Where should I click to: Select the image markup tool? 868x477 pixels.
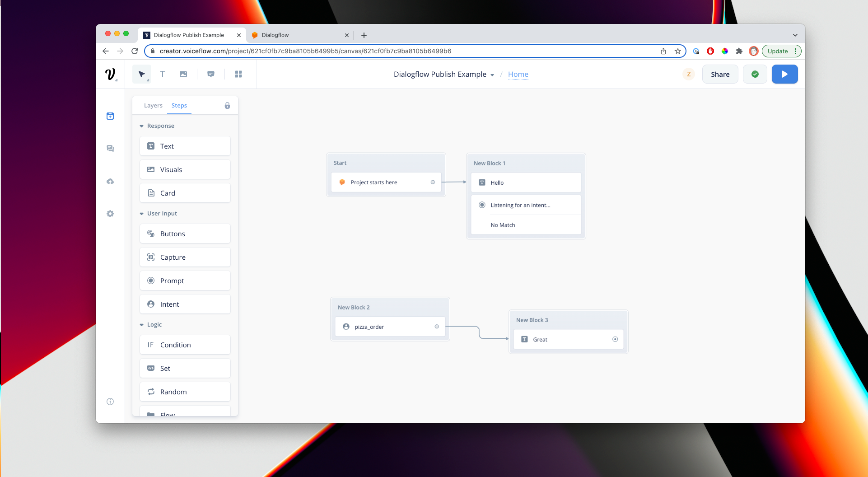click(x=183, y=74)
